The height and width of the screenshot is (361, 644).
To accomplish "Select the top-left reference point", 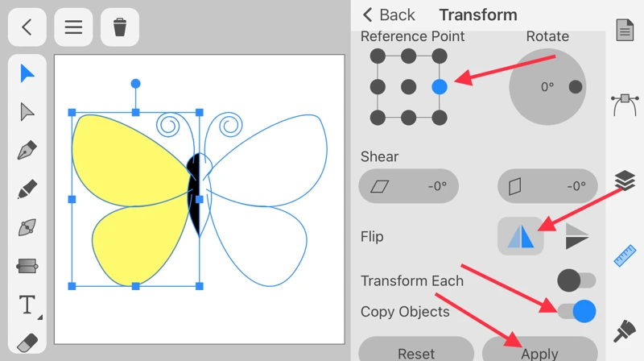I will (x=378, y=56).
